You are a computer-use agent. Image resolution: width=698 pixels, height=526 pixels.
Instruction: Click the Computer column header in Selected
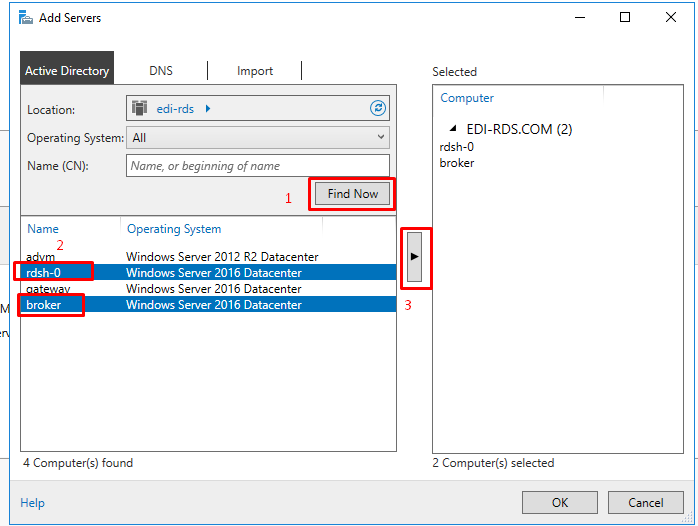[x=467, y=98]
